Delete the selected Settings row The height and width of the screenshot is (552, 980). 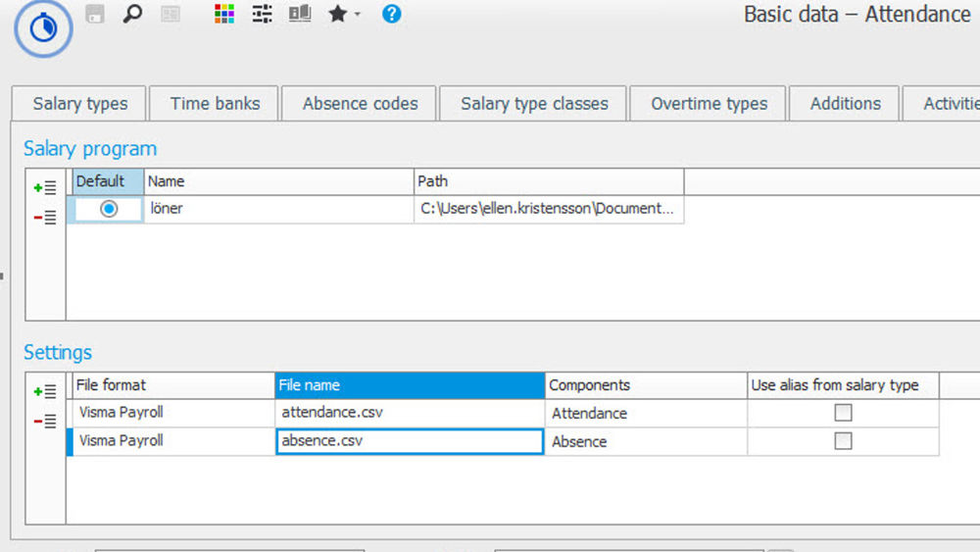pos(45,422)
